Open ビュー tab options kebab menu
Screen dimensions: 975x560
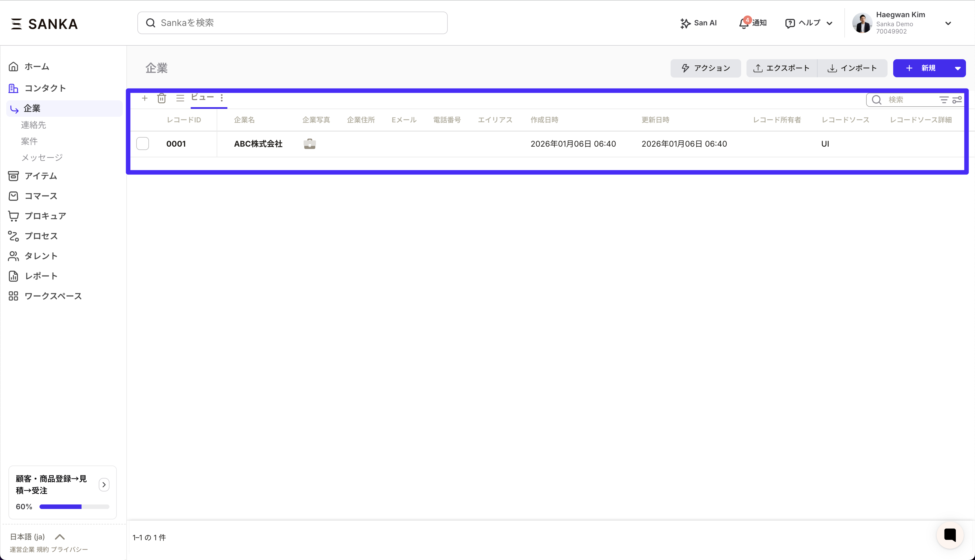click(x=222, y=98)
